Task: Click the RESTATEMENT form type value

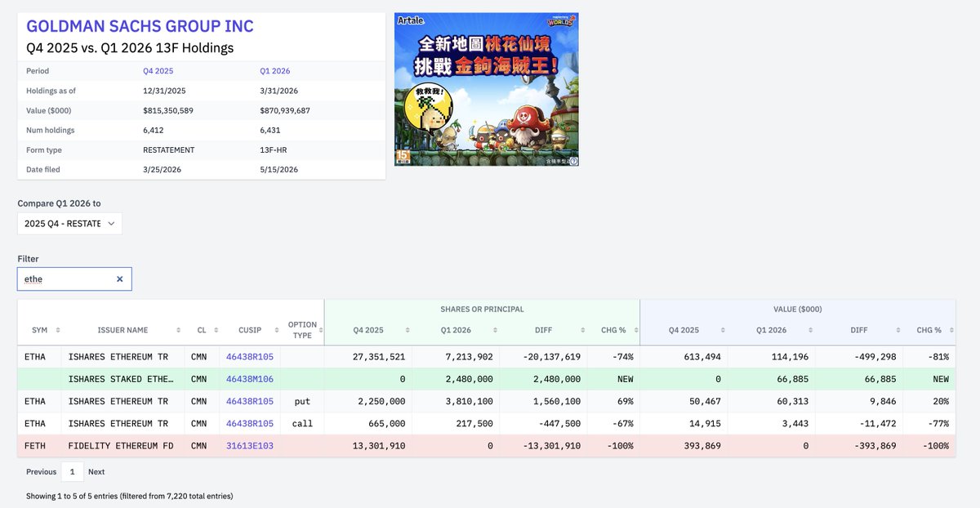Action: click(168, 150)
